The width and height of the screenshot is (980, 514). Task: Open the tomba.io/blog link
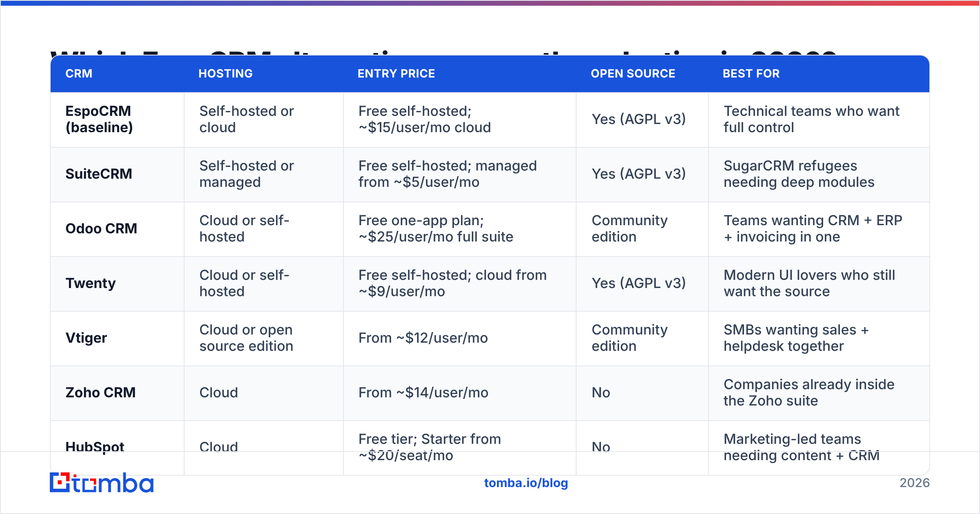pyautogui.click(x=526, y=483)
